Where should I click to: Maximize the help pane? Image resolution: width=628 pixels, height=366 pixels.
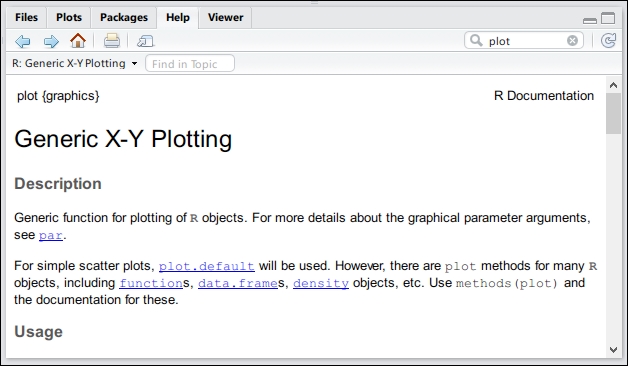[x=608, y=18]
